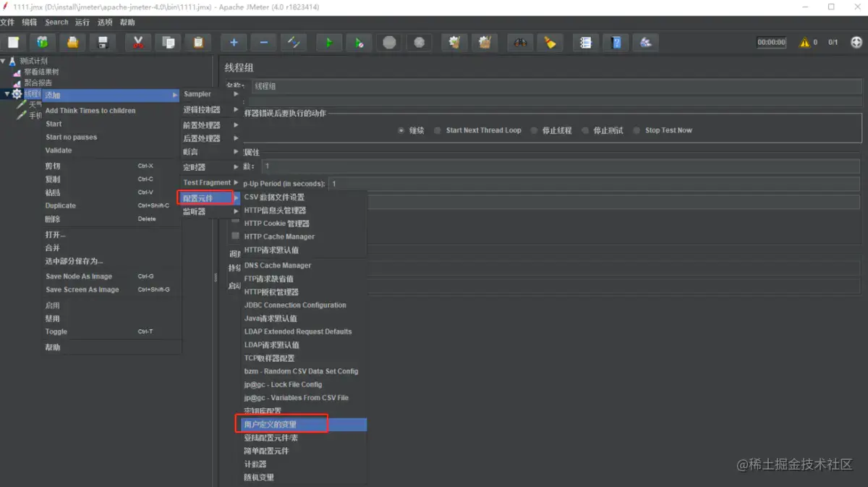Expand the Sampler submenu
Screen dimensions: 868x487
coord(210,94)
